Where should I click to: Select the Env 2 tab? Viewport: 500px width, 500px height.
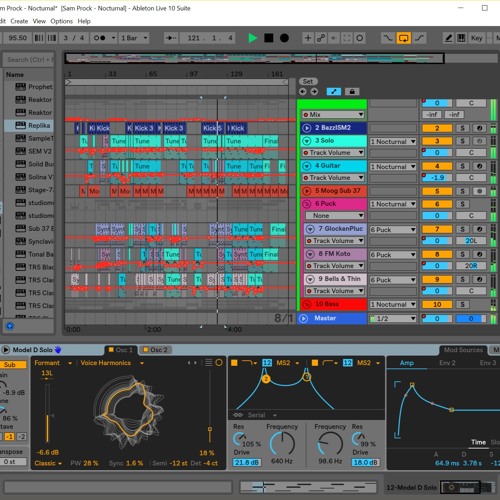447,363
